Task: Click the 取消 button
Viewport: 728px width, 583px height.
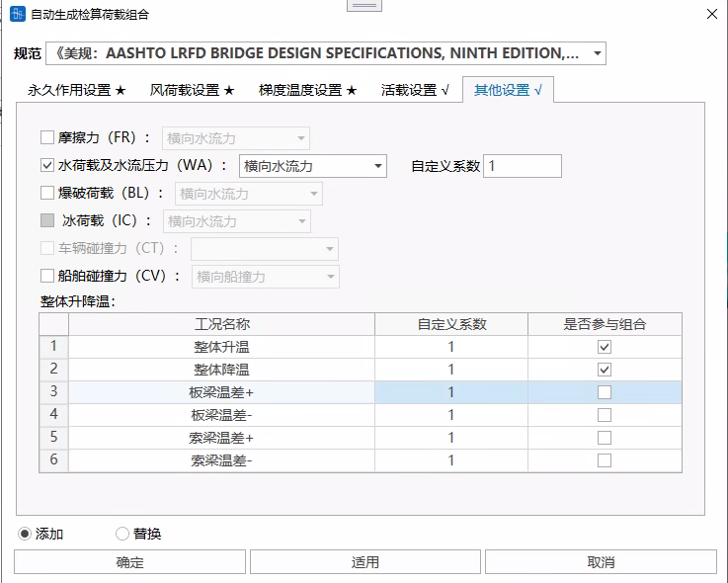Action: [x=601, y=562]
